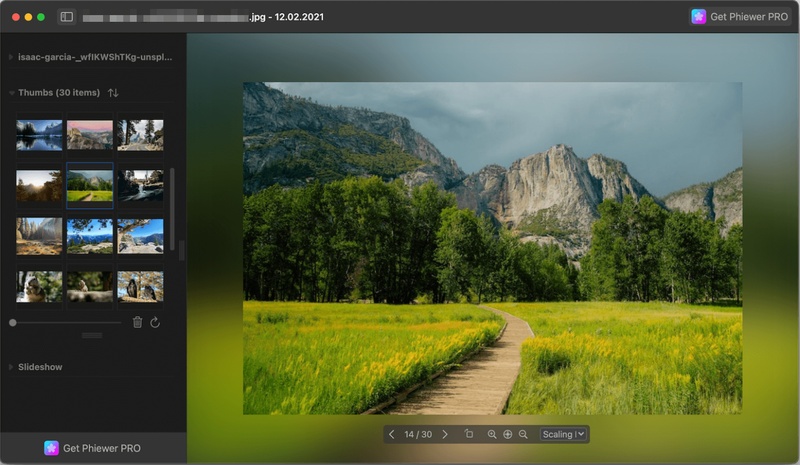
Task: Open the Scaling dropdown
Action: (x=563, y=434)
